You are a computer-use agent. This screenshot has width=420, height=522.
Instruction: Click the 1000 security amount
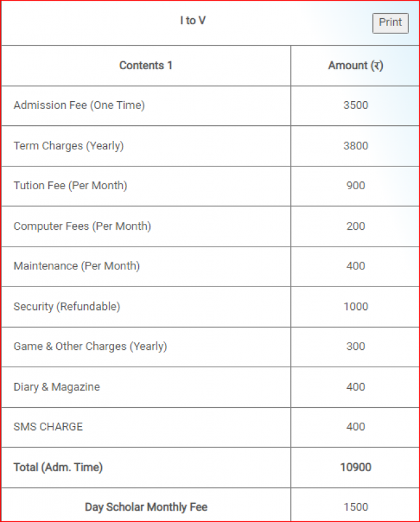coord(355,306)
